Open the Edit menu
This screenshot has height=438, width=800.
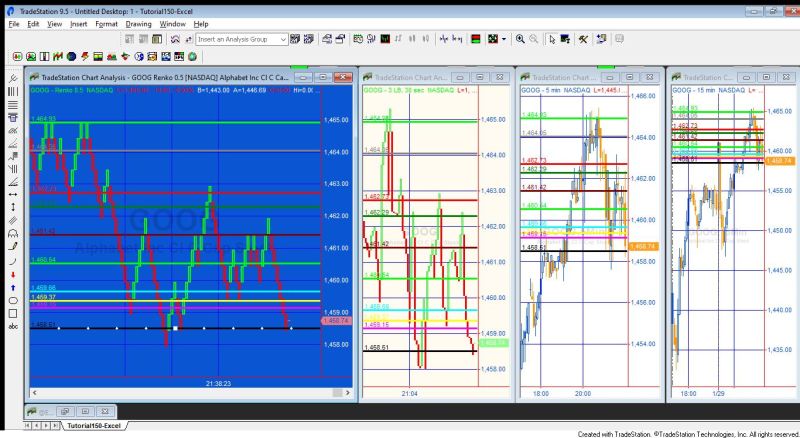33,24
